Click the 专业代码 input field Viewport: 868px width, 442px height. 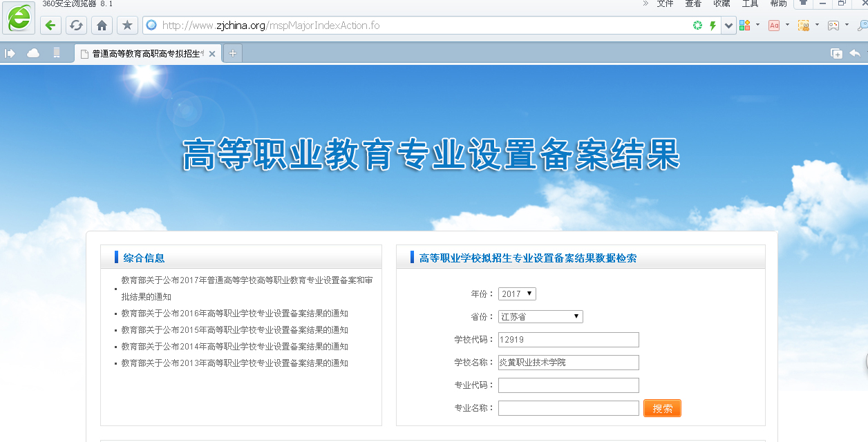point(568,385)
